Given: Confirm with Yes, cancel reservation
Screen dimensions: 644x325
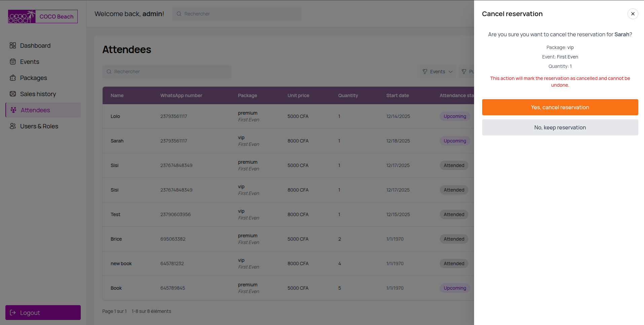Looking at the screenshot, I should (x=560, y=107).
